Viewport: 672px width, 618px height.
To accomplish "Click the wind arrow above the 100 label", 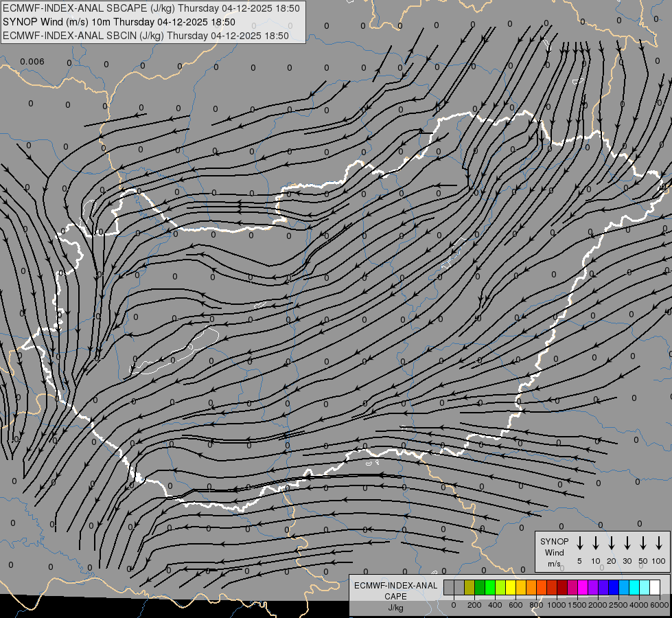I will (659, 543).
